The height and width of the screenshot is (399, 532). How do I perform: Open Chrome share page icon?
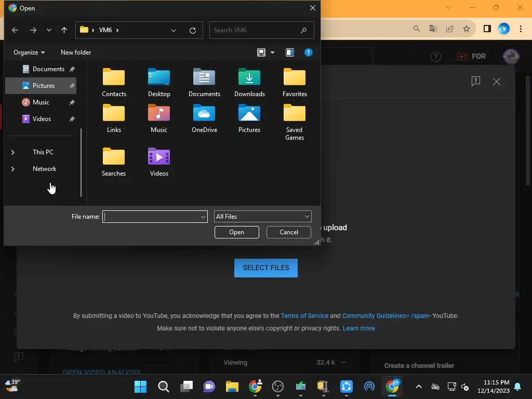(x=450, y=29)
